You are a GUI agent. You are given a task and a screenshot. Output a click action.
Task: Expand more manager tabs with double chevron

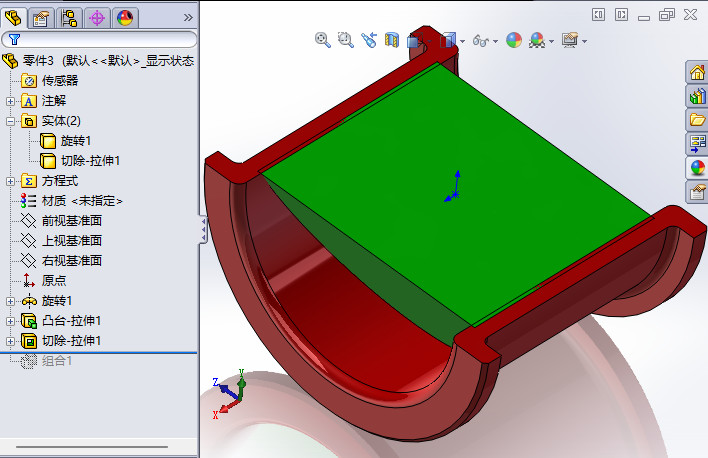pos(188,18)
